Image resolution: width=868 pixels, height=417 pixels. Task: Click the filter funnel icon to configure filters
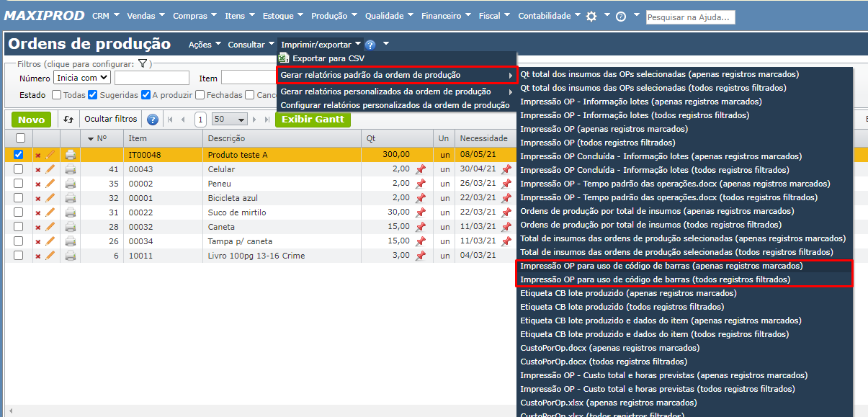coord(143,64)
